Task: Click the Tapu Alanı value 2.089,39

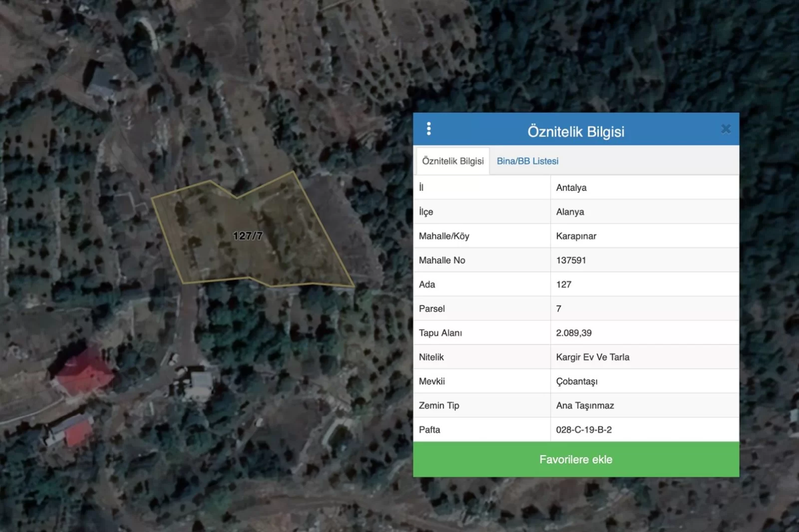Action: pyautogui.click(x=573, y=333)
